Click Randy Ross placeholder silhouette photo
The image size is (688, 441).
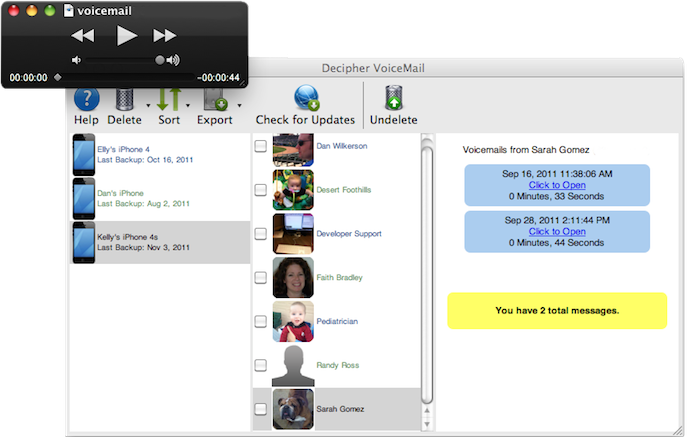pyautogui.click(x=293, y=366)
